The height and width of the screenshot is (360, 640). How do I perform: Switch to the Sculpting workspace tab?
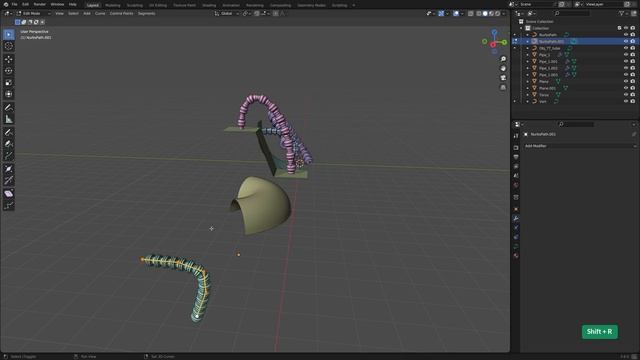tap(135, 5)
